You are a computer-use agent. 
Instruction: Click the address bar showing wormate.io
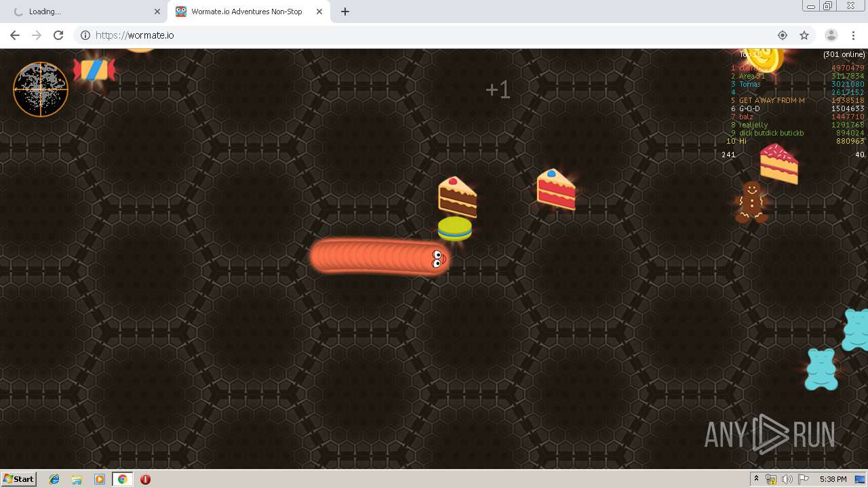point(434,35)
